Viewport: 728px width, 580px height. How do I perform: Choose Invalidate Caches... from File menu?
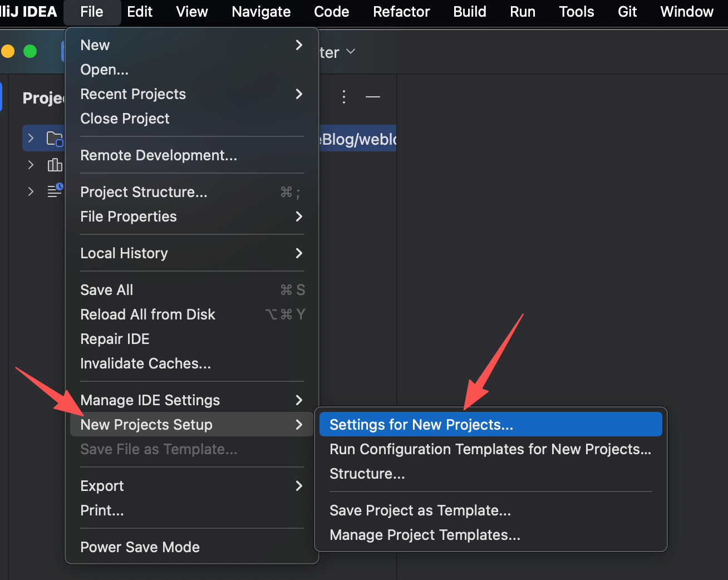pyautogui.click(x=145, y=363)
